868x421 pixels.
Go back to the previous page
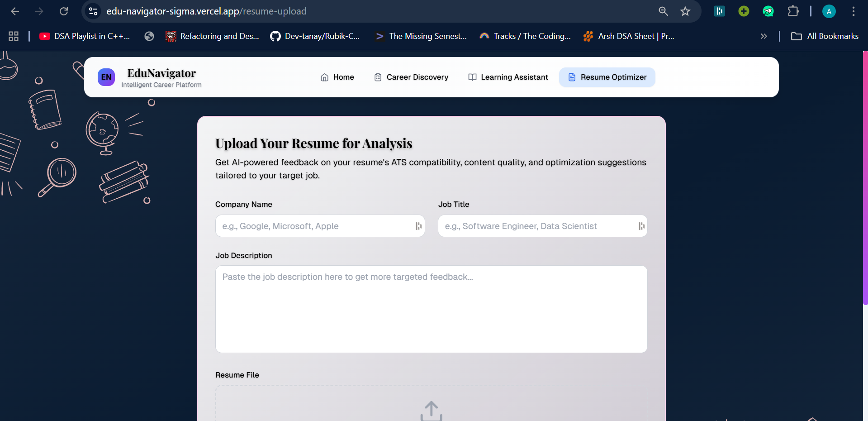click(x=15, y=11)
